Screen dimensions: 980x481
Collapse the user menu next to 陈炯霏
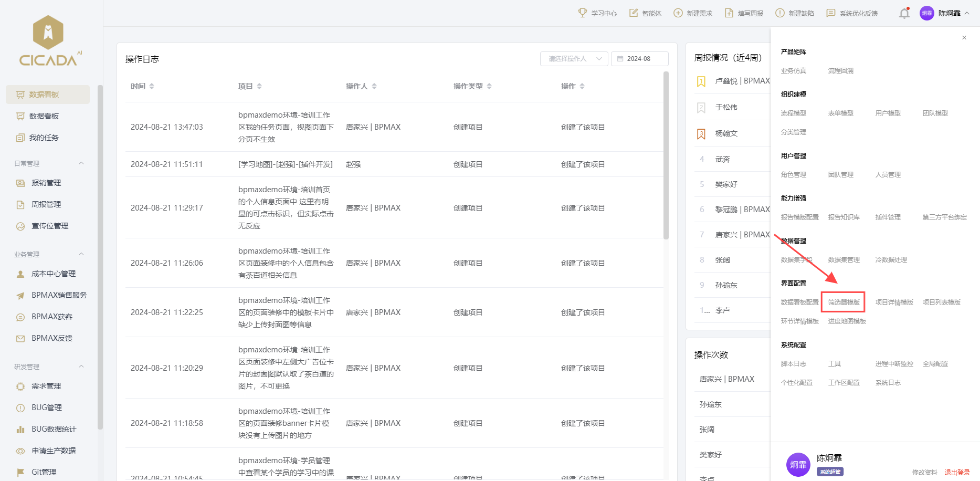pos(967,13)
